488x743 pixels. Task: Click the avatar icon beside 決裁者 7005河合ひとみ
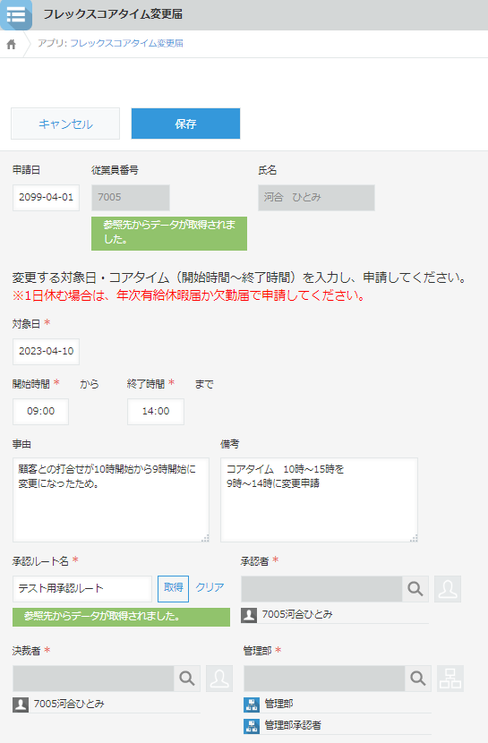tap(20, 705)
